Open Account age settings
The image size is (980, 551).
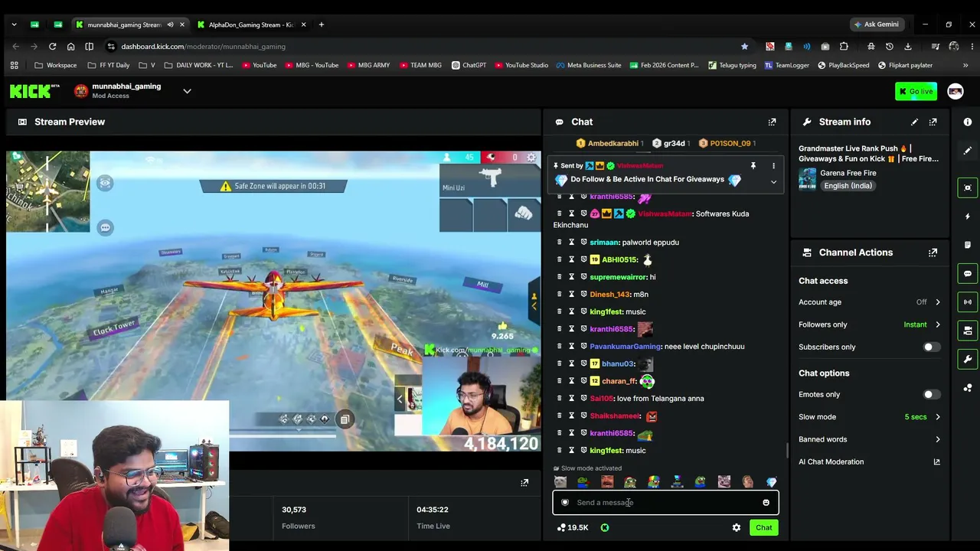tap(870, 302)
